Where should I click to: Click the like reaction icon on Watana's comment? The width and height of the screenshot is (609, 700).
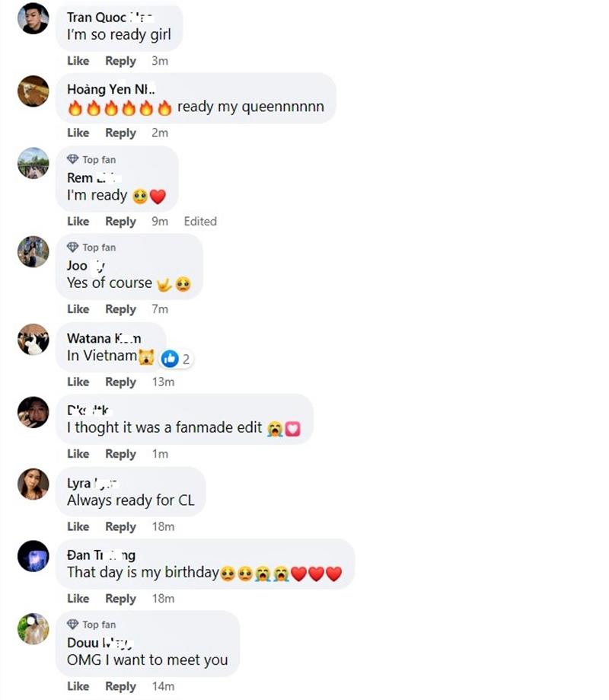click(x=170, y=358)
